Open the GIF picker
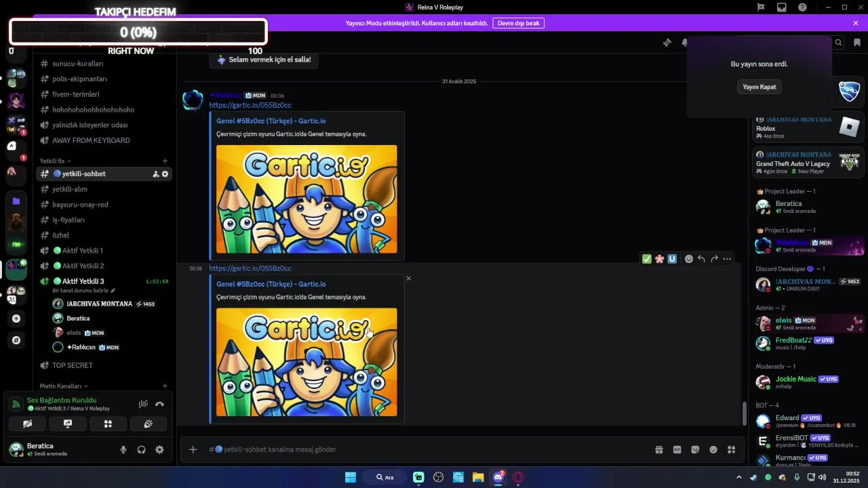Viewport: 868px width, 488px height. (x=677, y=449)
